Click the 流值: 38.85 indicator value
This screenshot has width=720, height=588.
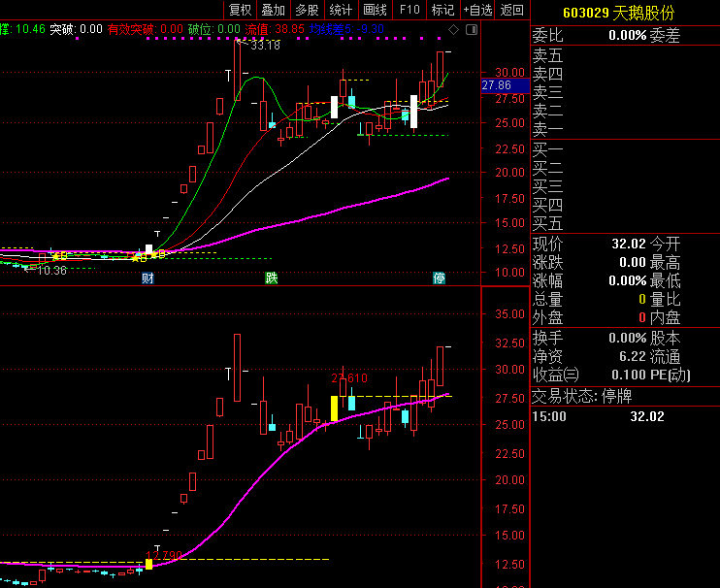click(275, 29)
